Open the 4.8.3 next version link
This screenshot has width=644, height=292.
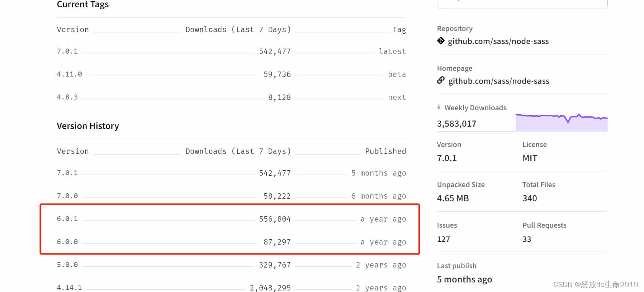(67, 97)
